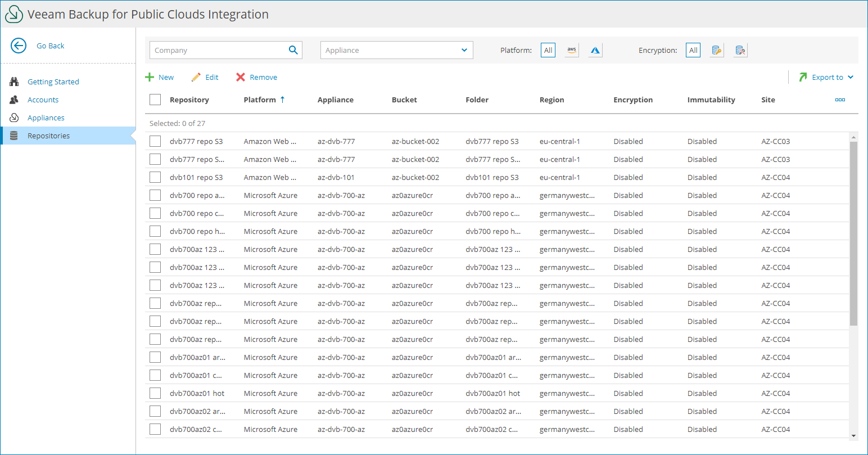The image size is (868, 455).
Task: Open column selection with the triple-box icon
Action: coord(840,100)
